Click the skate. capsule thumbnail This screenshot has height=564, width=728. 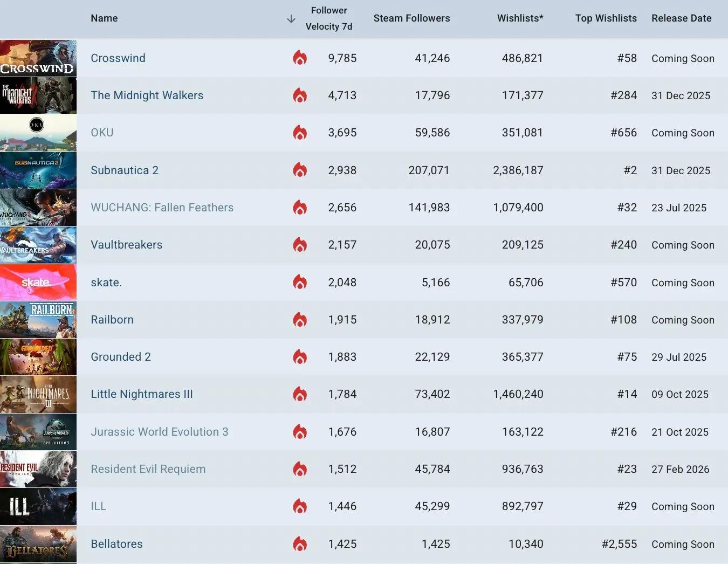pyautogui.click(x=38, y=282)
